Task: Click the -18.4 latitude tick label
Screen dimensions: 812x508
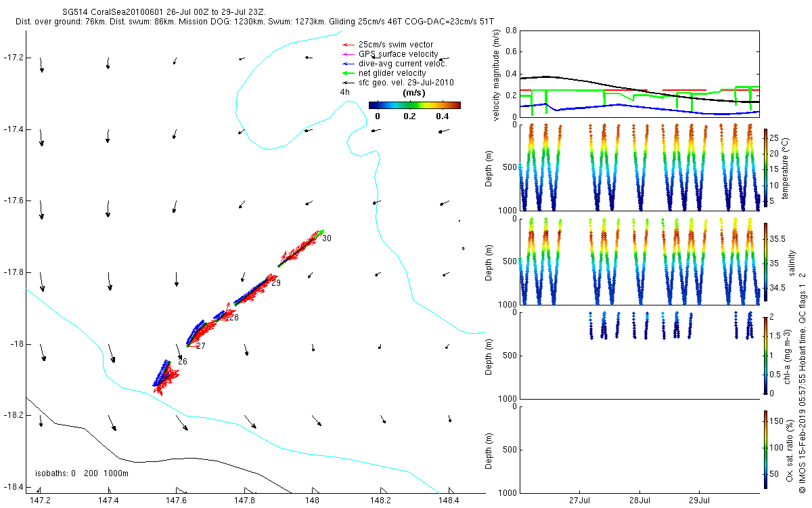Action: (13, 486)
